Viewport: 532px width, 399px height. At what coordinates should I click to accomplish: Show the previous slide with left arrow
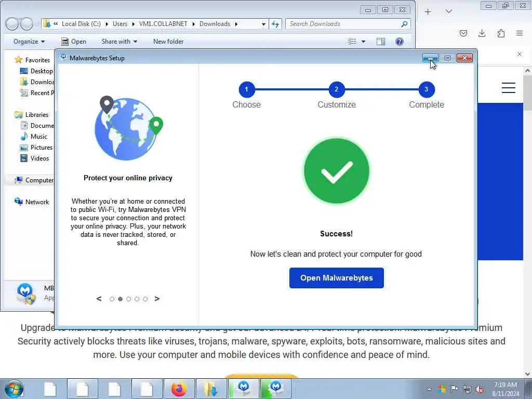pyautogui.click(x=99, y=299)
